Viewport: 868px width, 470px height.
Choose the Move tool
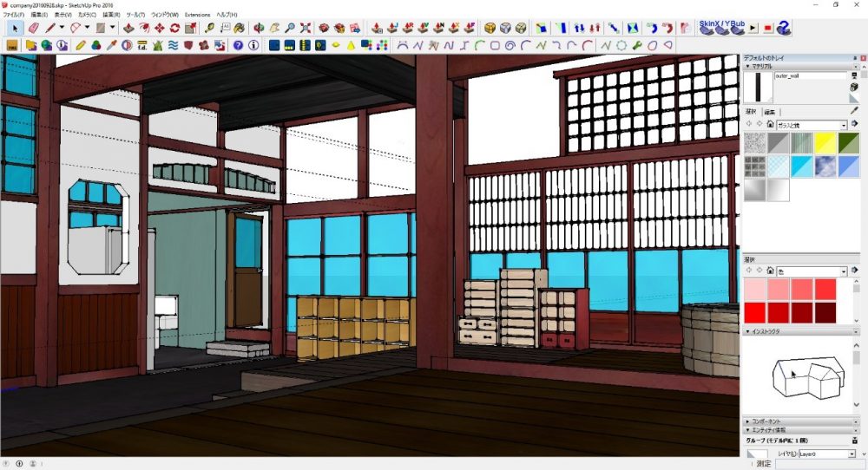coord(159,29)
